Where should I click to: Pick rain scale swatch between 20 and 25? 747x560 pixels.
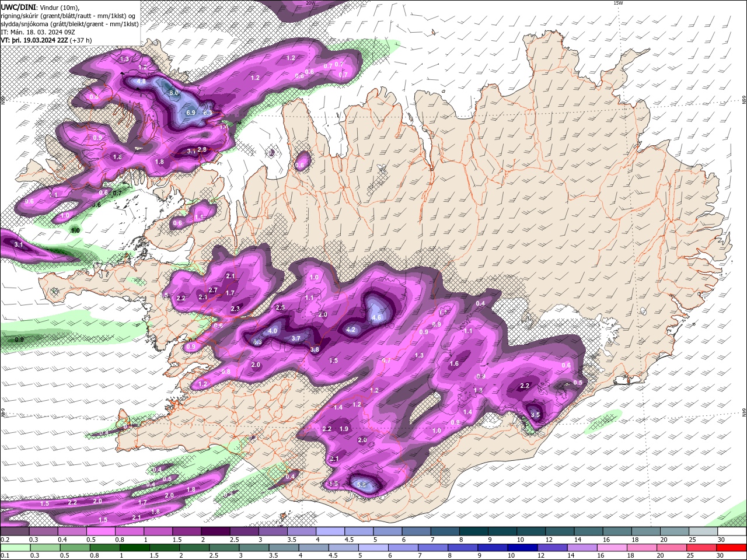pyautogui.click(x=671, y=547)
